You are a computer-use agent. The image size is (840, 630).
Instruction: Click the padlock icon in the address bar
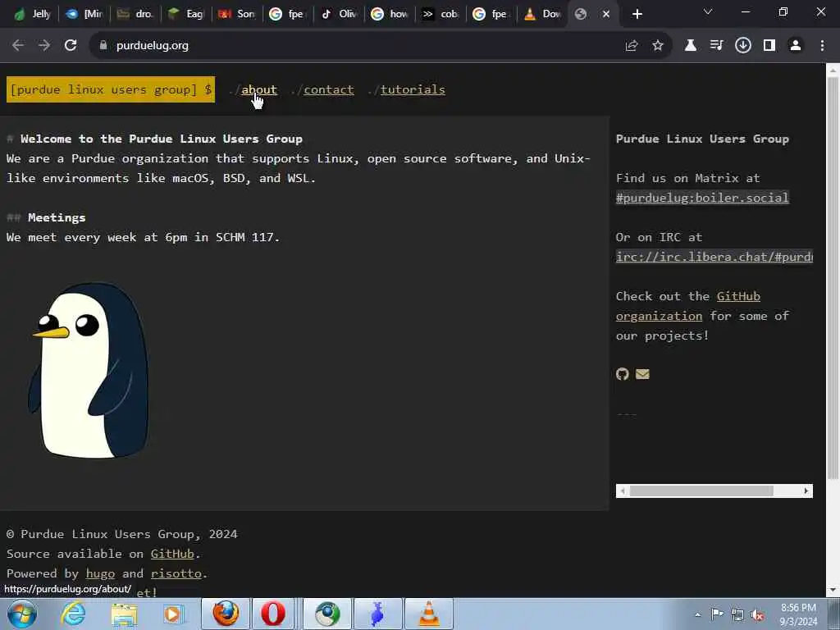pyautogui.click(x=103, y=46)
